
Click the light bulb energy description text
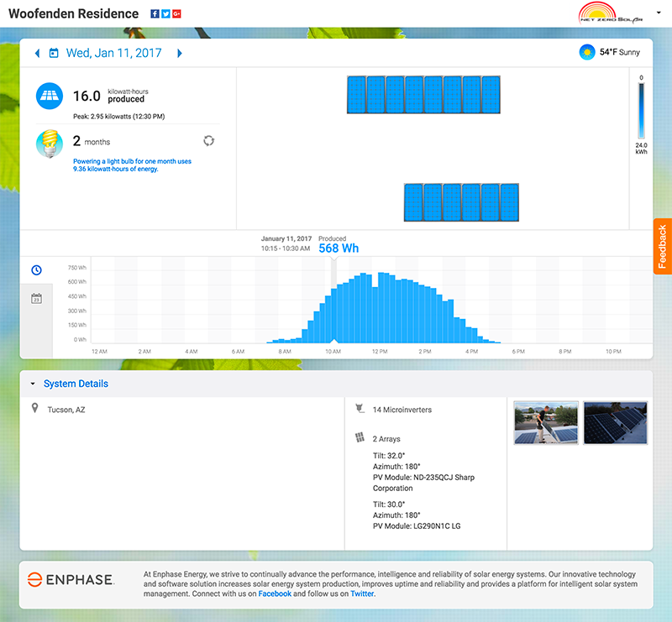click(x=132, y=165)
